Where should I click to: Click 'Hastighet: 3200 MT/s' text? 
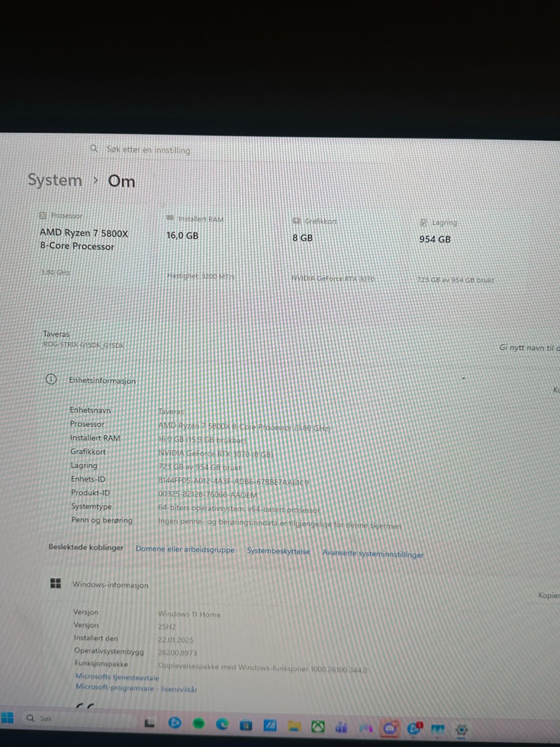[201, 276]
